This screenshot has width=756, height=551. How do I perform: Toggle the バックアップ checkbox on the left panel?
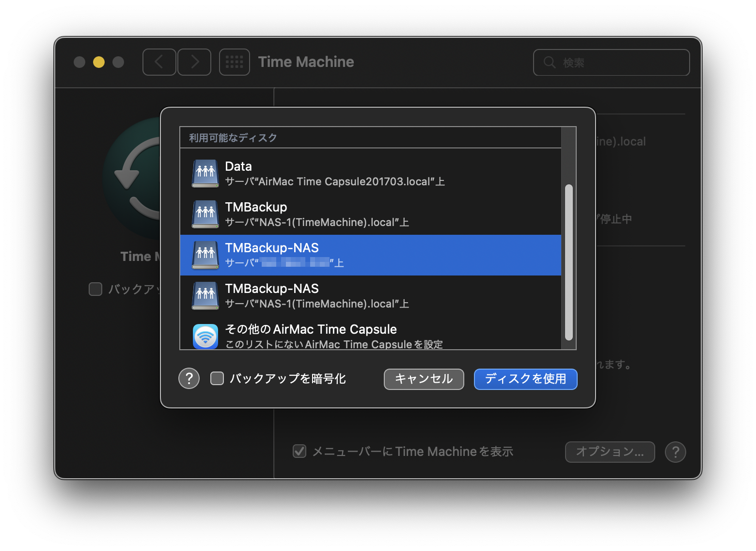95,289
